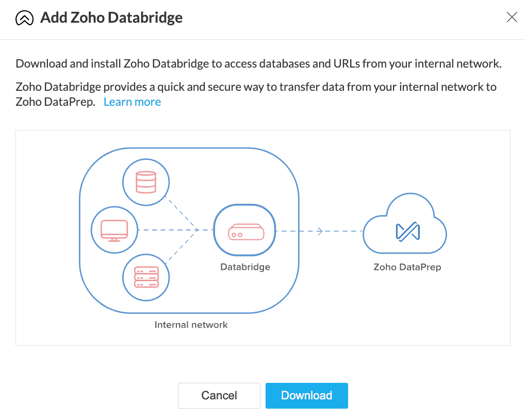Click the dashed line from monitor to Databridge
The image size is (526, 420).
(168, 230)
